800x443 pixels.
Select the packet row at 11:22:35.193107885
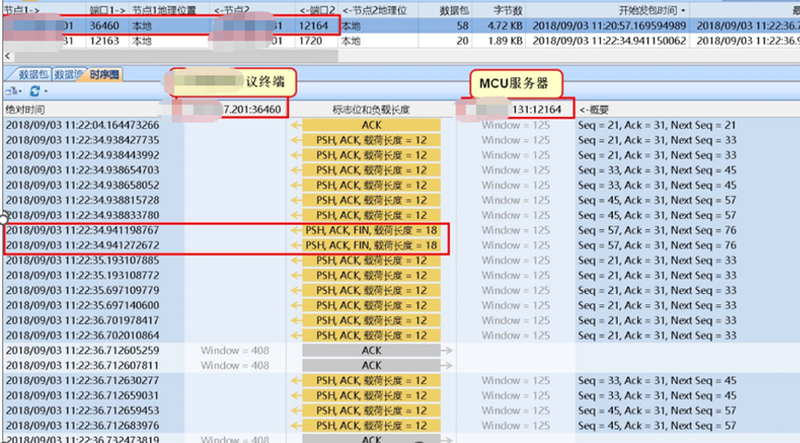[400, 260]
